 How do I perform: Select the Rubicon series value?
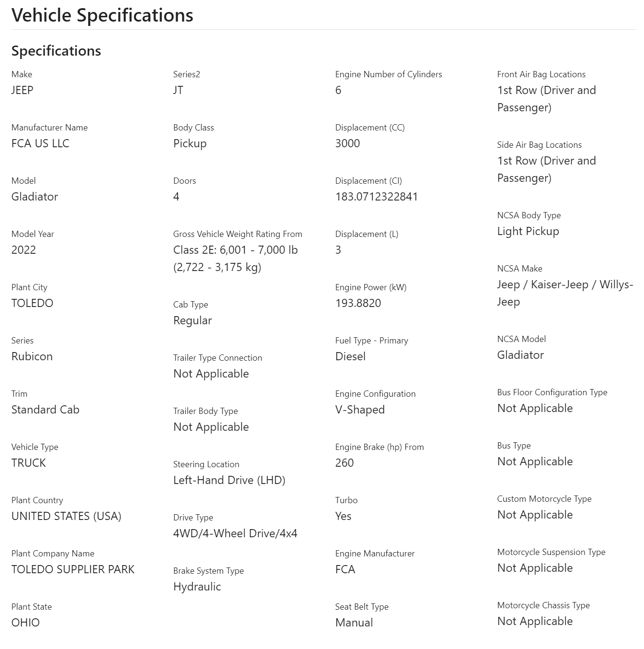pyautogui.click(x=32, y=356)
